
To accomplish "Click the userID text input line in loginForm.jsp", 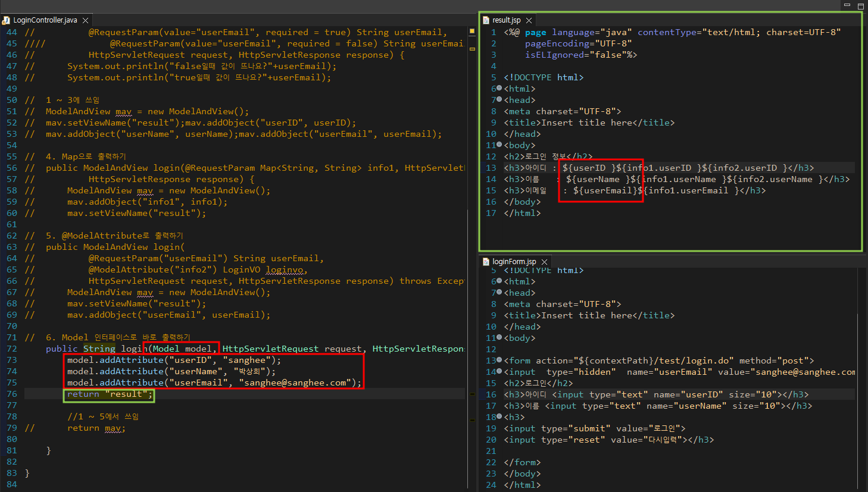I will coord(656,394).
